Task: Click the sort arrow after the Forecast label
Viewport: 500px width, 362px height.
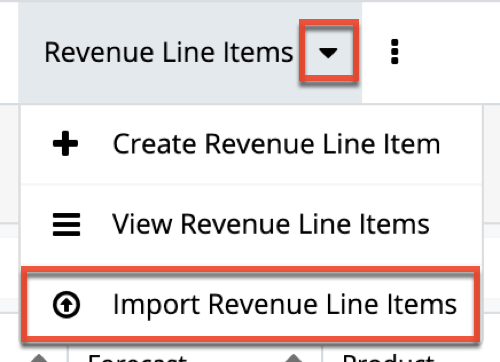Action: [294, 358]
